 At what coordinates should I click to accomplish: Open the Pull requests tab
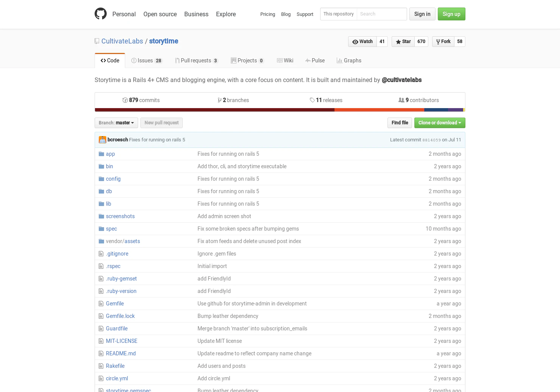coord(197,60)
